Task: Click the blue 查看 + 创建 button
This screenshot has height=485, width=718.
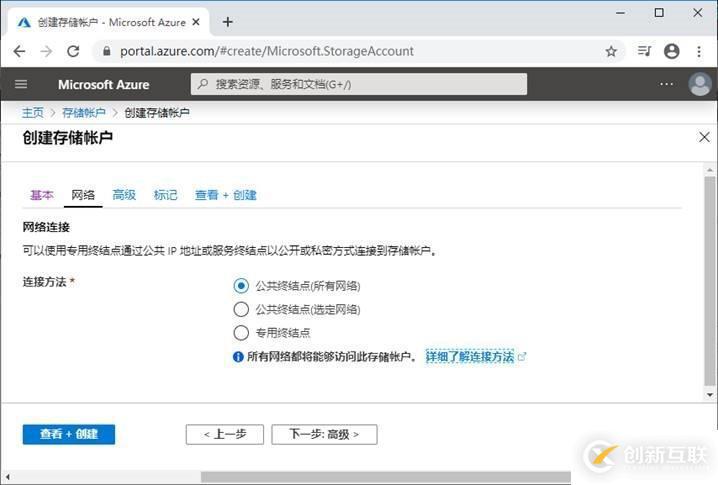Action: [x=69, y=434]
